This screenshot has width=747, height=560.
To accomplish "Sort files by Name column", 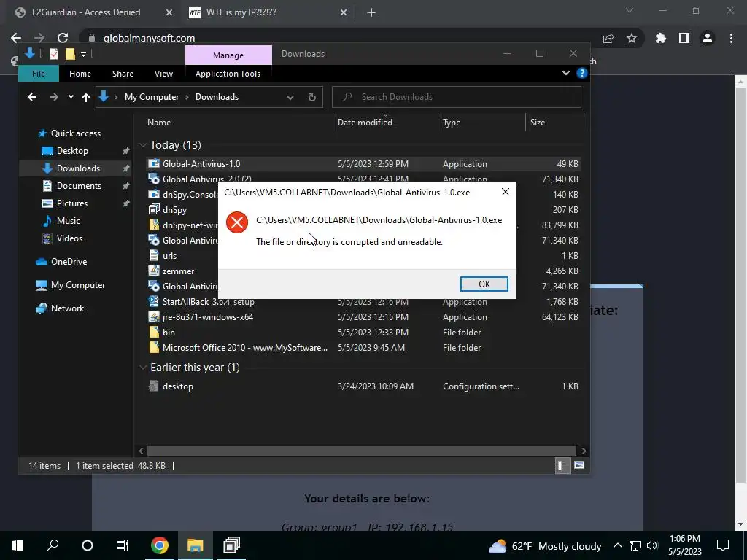I will click(159, 122).
